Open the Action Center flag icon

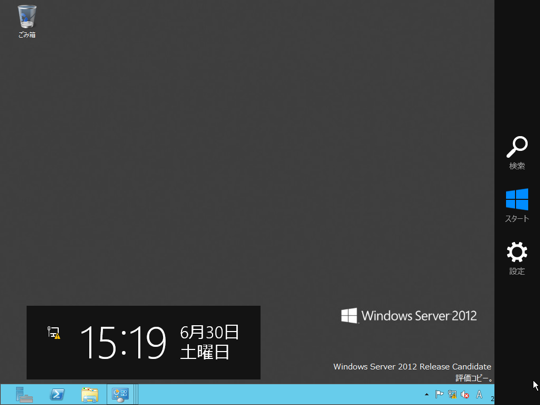[439, 394]
